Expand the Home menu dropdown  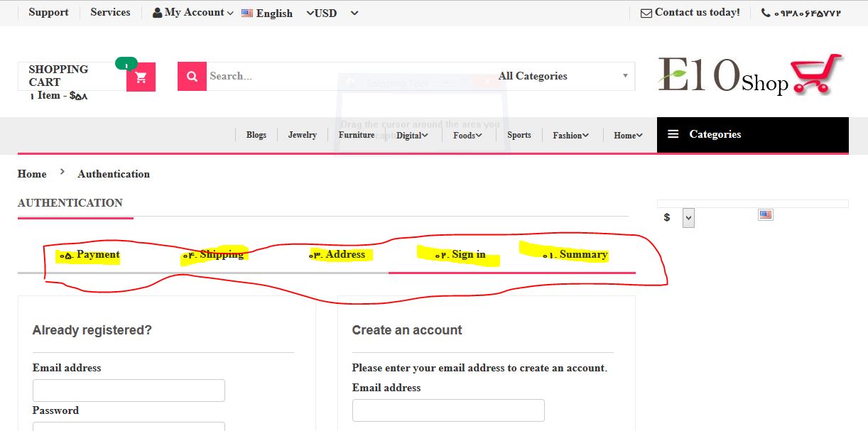tap(628, 135)
